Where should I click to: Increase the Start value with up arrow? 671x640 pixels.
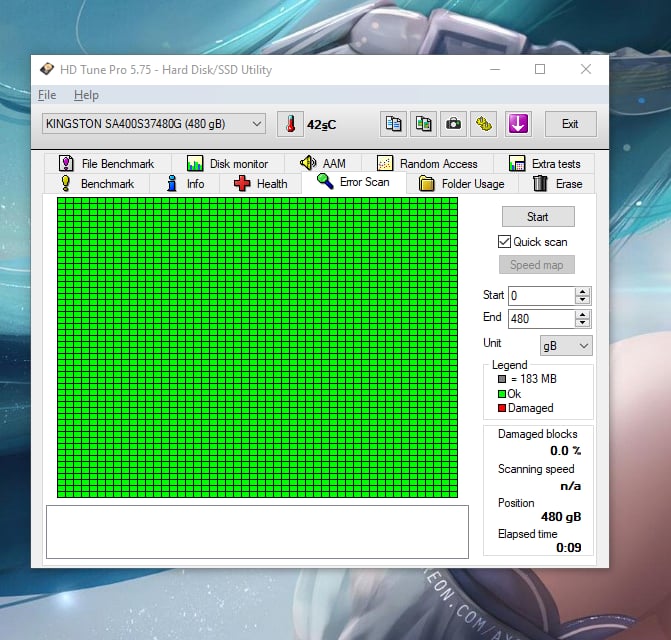coord(582,292)
